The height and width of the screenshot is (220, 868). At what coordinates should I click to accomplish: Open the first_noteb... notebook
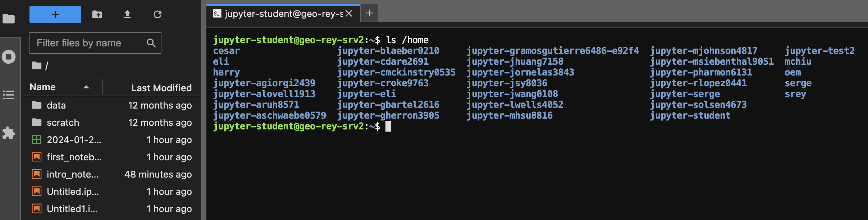tap(74, 157)
